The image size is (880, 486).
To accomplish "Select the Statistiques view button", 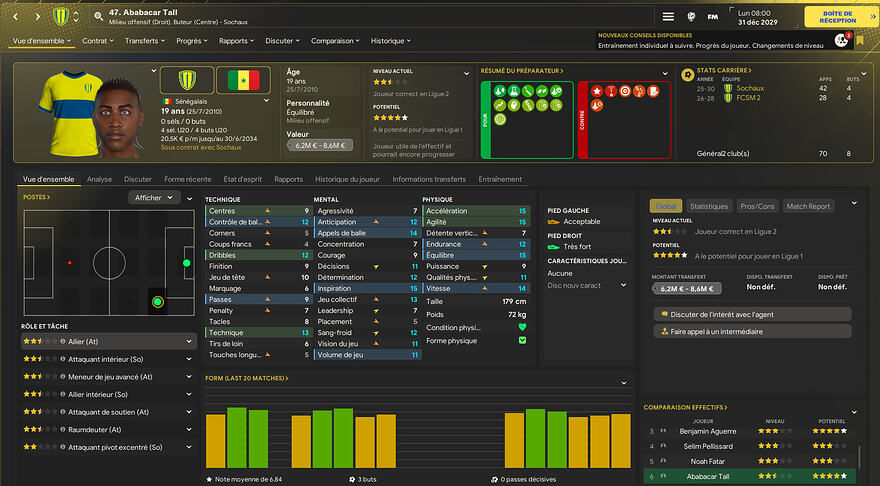I will click(x=708, y=206).
